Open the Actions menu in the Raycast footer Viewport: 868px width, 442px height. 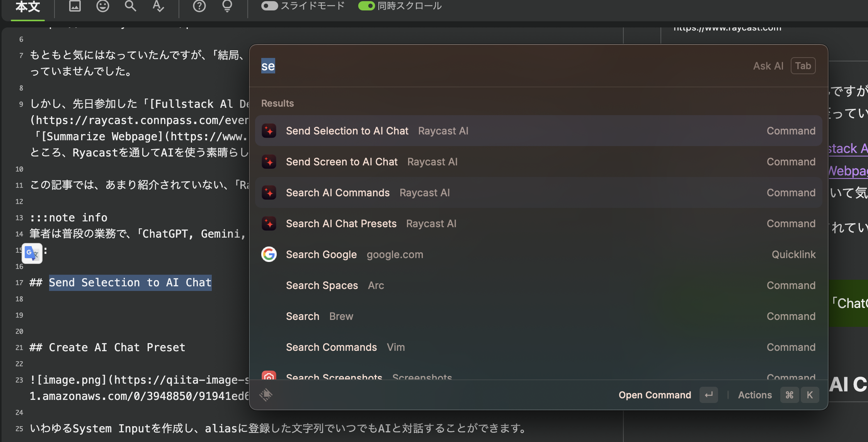(755, 395)
